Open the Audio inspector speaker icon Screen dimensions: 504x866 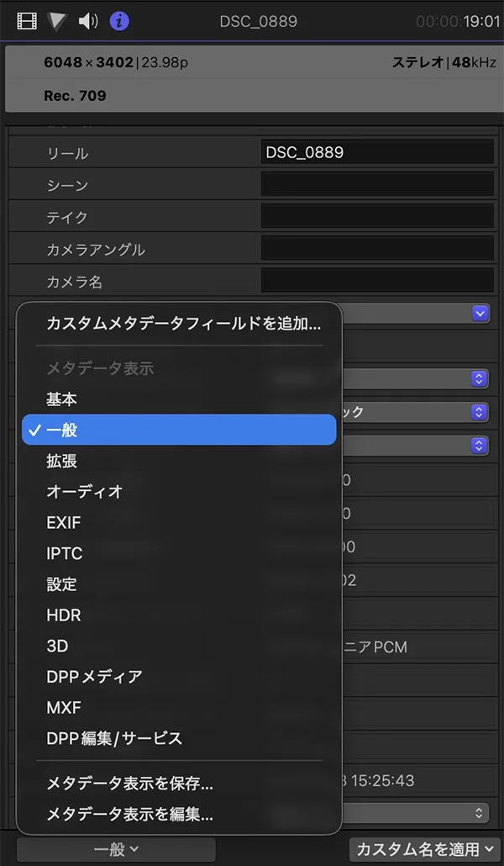[88, 21]
